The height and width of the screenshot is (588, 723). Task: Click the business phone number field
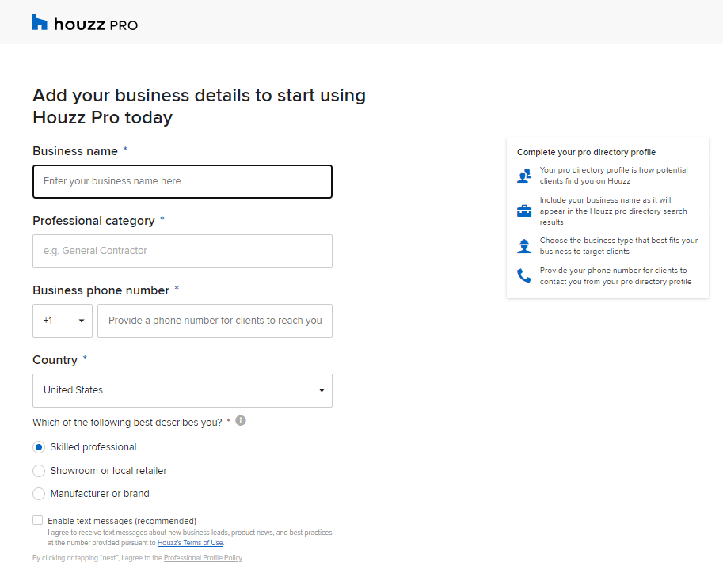(215, 321)
